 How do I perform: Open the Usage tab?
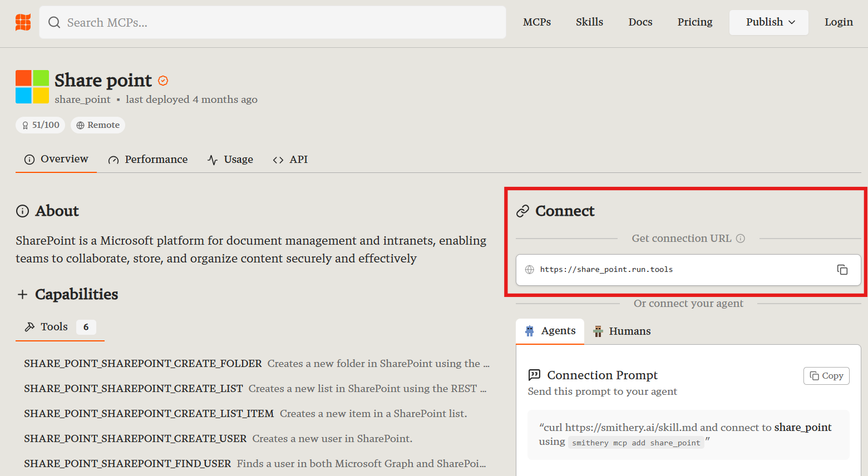point(230,160)
